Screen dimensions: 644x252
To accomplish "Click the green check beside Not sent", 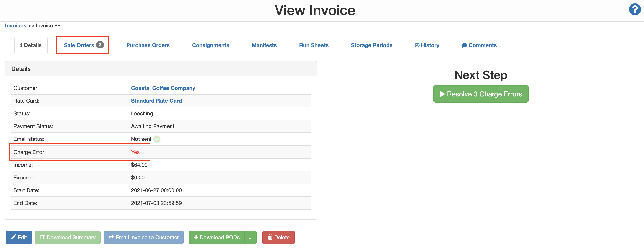I will 157,139.
